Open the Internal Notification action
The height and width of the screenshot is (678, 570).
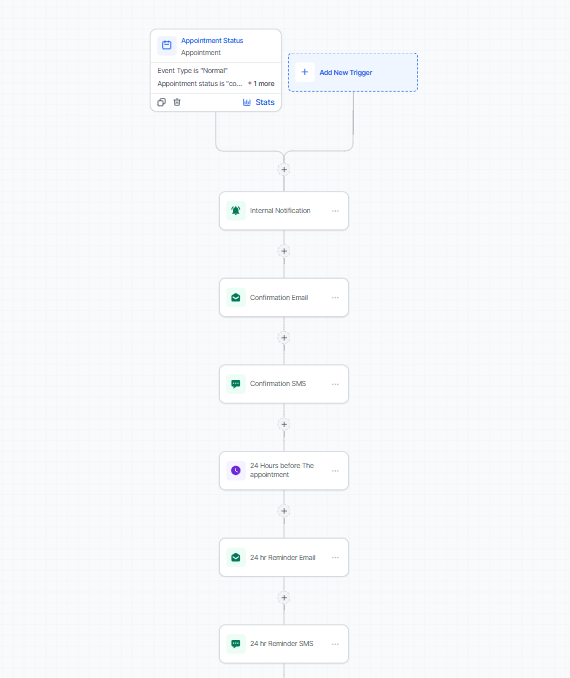(284, 211)
